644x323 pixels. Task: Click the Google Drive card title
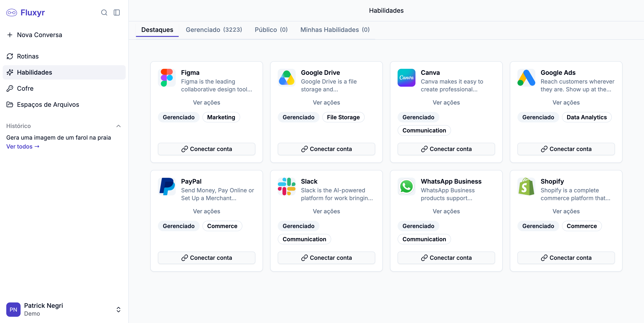[x=320, y=72]
